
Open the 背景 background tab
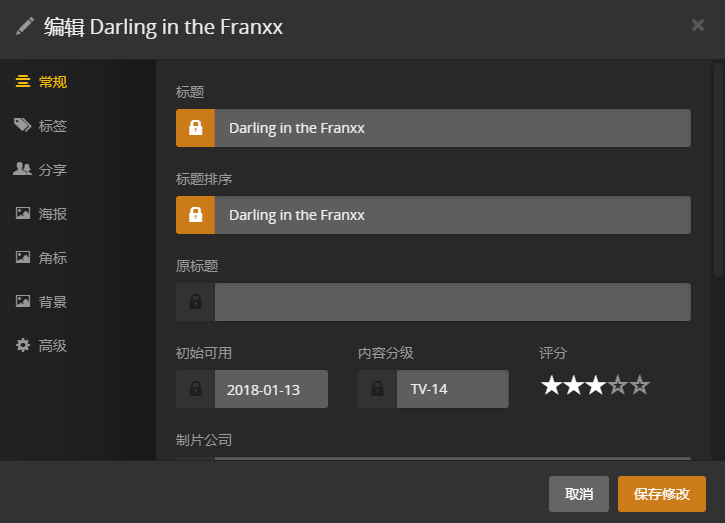(x=52, y=302)
